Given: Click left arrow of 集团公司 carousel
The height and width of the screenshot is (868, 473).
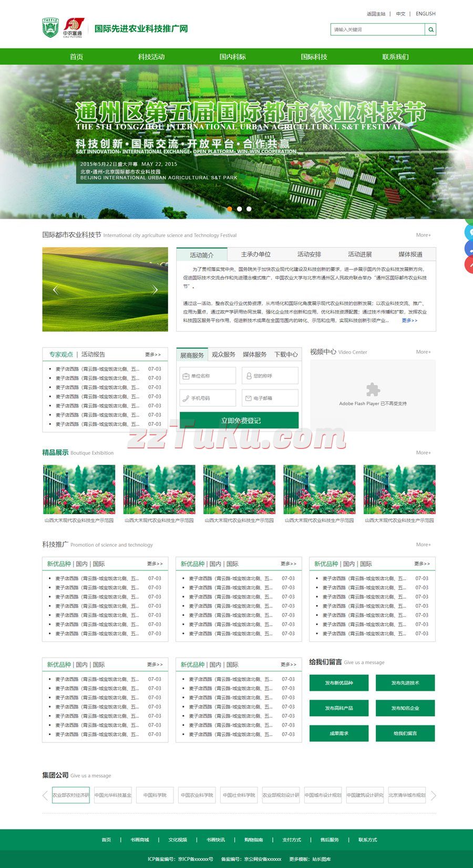Looking at the screenshot, I should (45, 795).
